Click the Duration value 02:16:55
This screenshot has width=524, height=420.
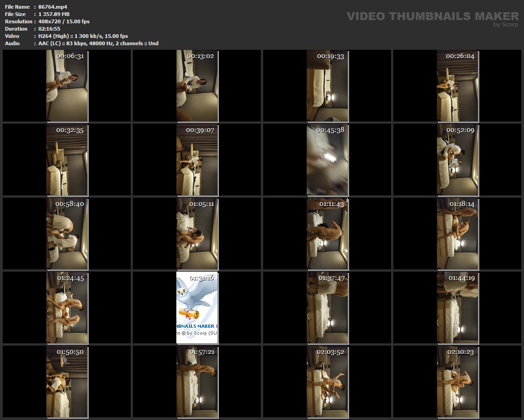[49, 29]
